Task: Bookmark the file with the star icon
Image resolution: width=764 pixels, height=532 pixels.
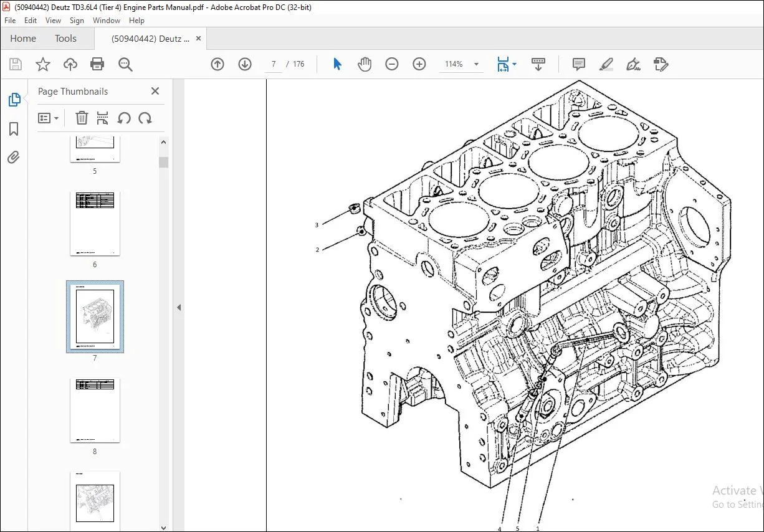Action: point(43,64)
